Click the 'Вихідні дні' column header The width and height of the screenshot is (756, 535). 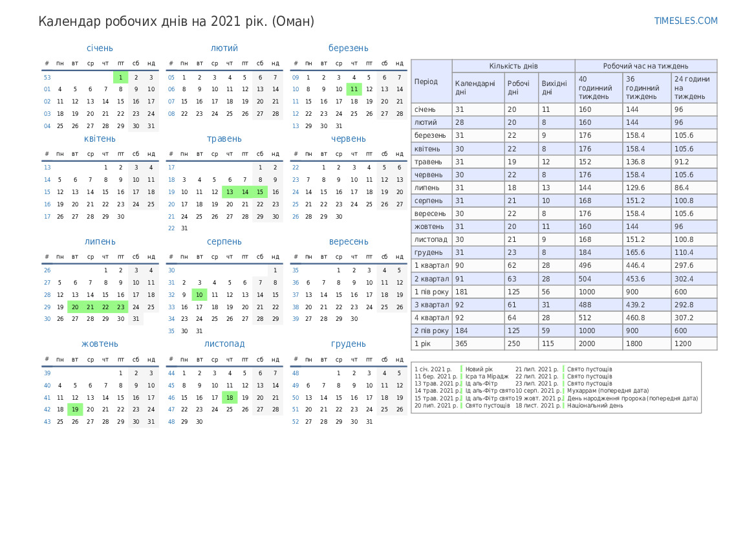556,88
